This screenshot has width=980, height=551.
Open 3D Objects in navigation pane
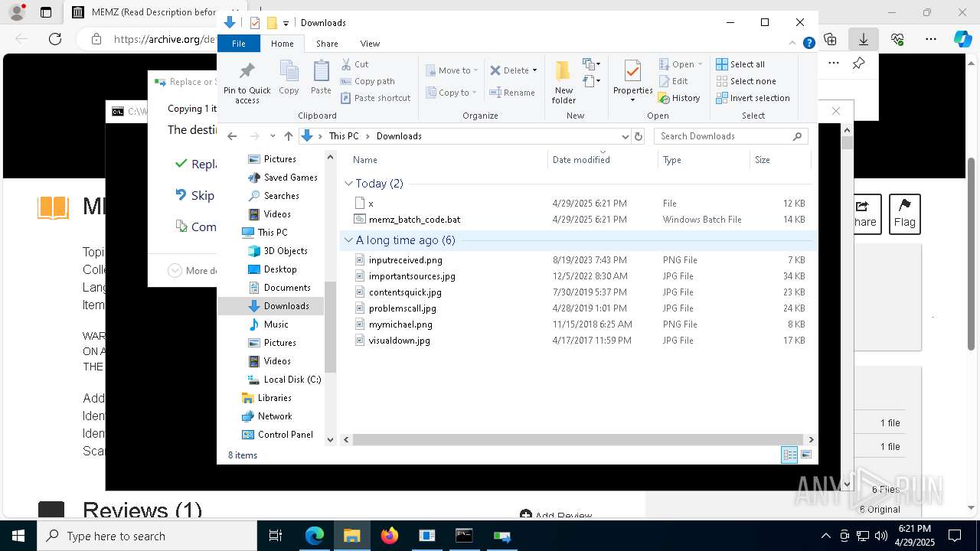(286, 251)
